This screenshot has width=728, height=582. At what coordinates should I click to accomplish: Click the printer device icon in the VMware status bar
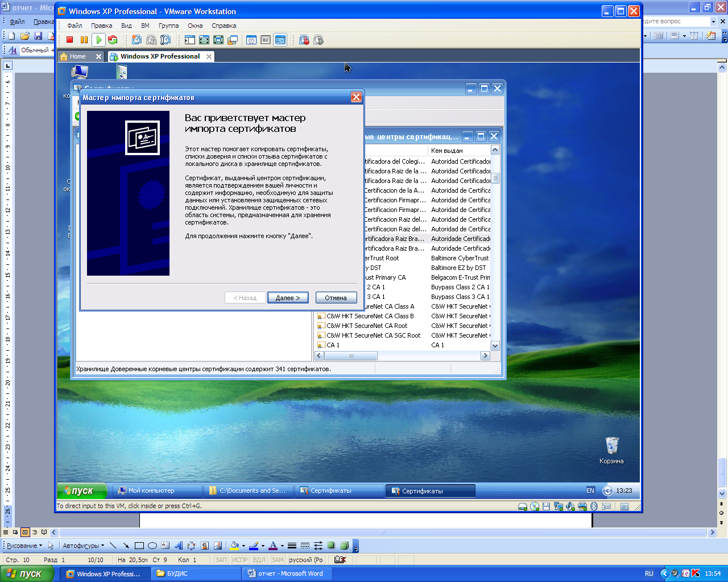click(x=582, y=506)
